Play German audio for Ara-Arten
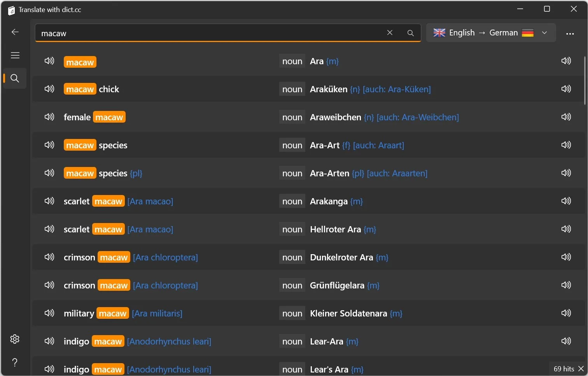Screen dimensions: 588x376 point(566,173)
